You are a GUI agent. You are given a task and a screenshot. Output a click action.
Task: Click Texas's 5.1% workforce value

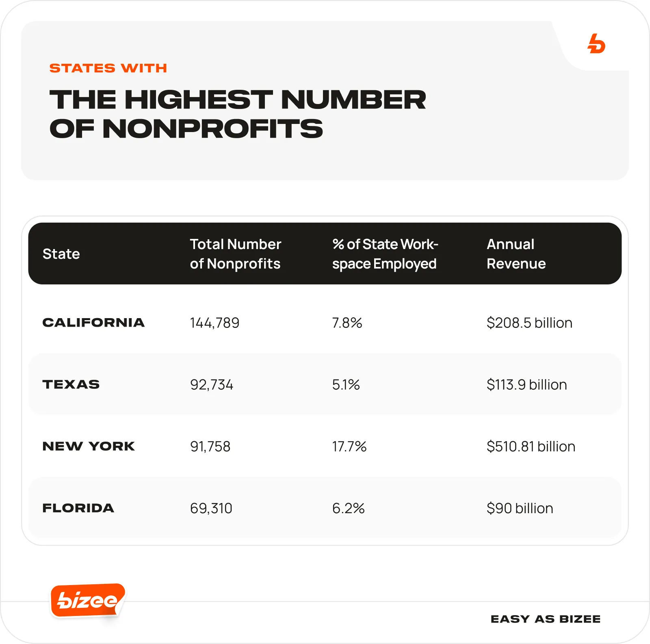[346, 385]
